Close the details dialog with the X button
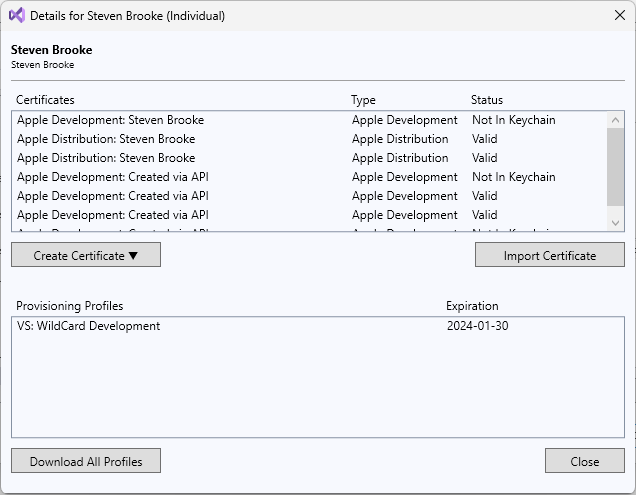The height and width of the screenshot is (495, 636). pos(619,15)
